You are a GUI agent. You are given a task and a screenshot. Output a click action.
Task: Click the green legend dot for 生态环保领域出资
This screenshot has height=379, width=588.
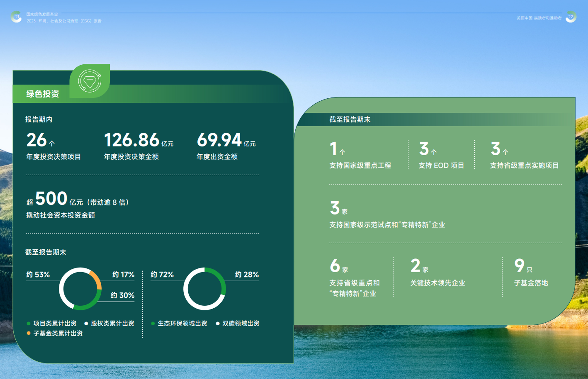click(153, 323)
